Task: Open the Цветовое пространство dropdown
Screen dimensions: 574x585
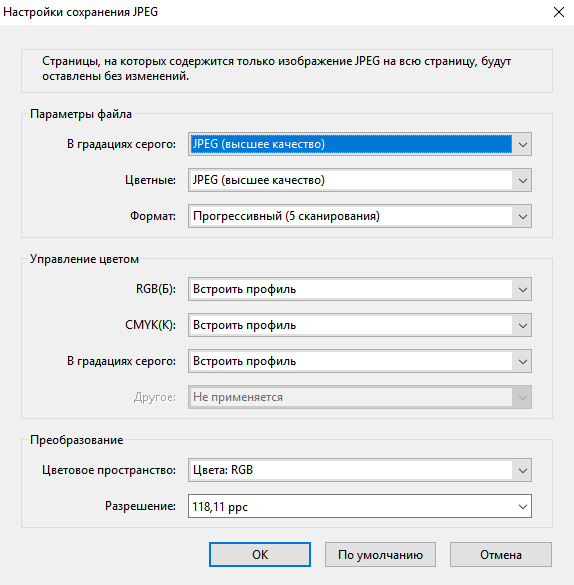Action: pos(360,470)
